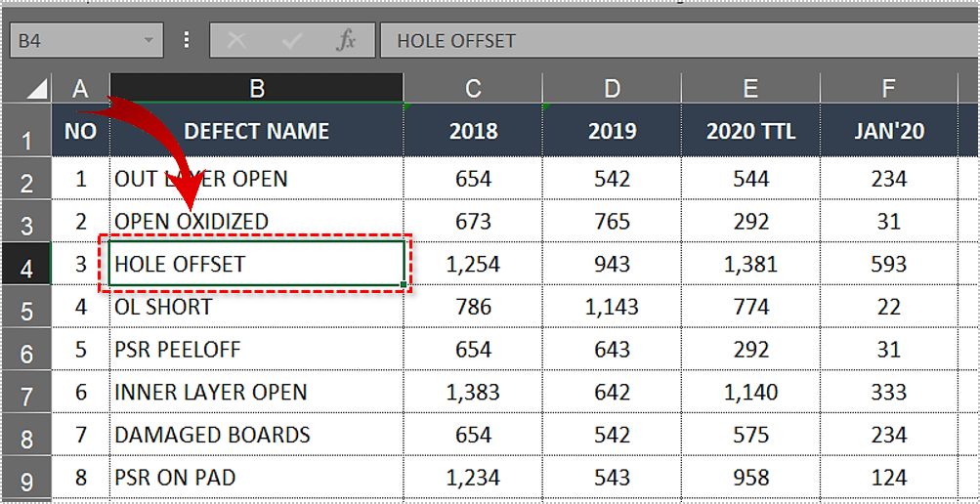Open the Name Box dropdown arrow
This screenshot has width=980, height=504.
tap(149, 41)
